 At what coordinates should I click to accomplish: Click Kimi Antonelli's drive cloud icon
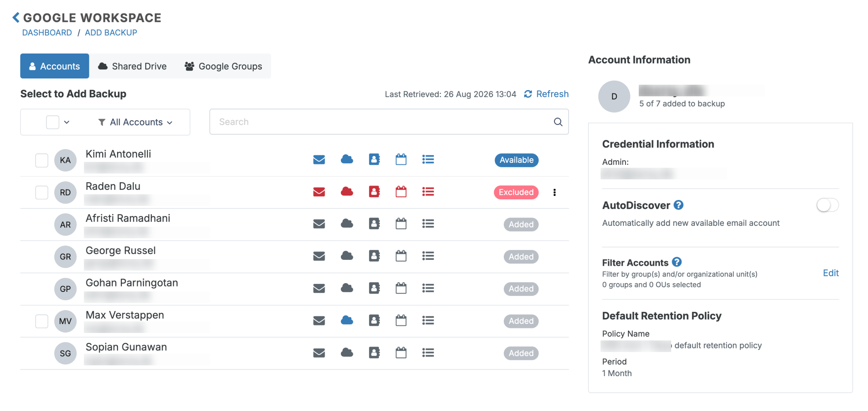click(x=347, y=159)
